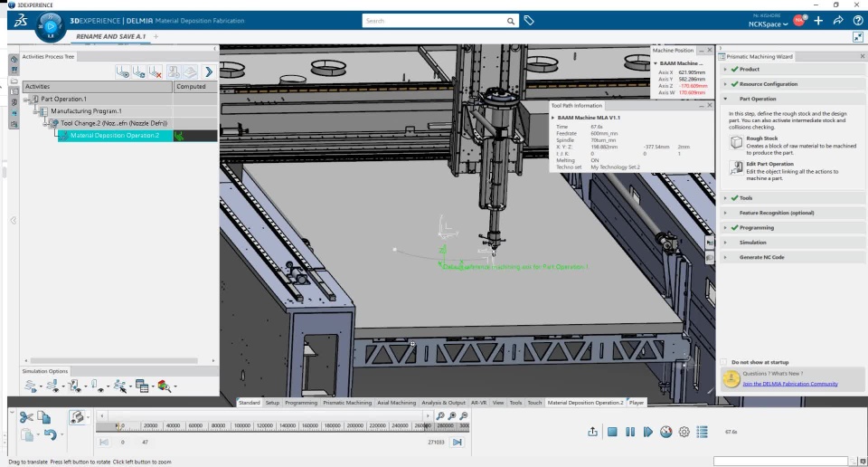Screen dimensions: 868x467
Task: Open the NCKSpace dropdown
Action: 768,24
